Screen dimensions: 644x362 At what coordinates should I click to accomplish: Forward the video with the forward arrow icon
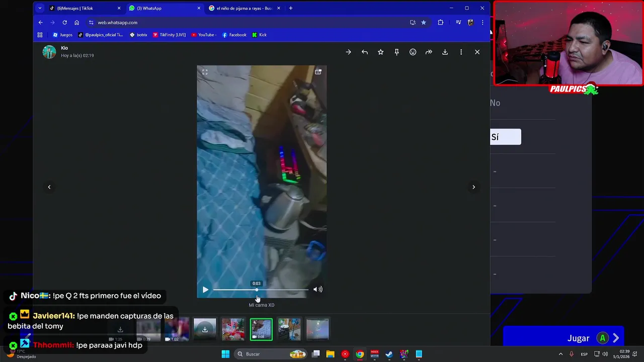point(429,52)
